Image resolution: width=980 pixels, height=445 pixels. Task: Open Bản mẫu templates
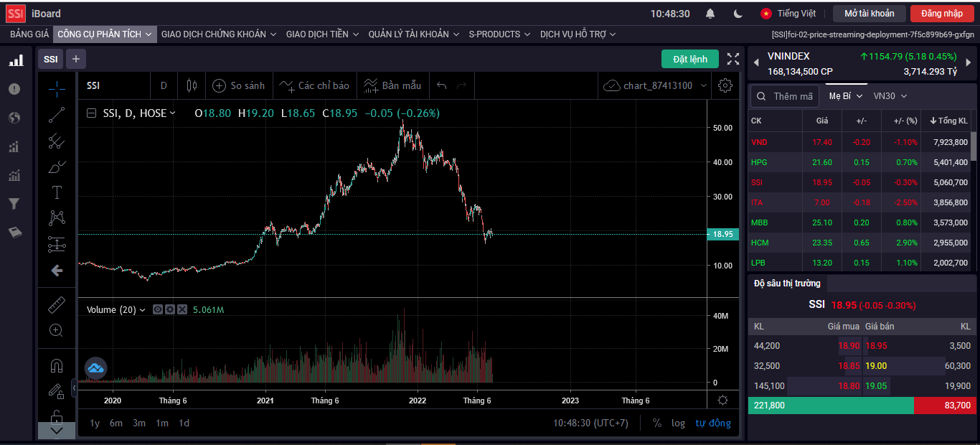(392, 85)
